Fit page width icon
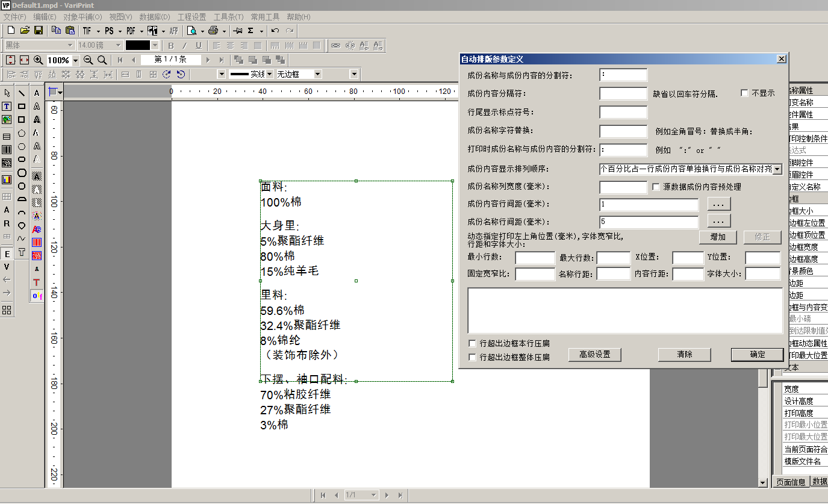Image resolution: width=828 pixels, height=504 pixels. pyautogui.click(x=24, y=60)
